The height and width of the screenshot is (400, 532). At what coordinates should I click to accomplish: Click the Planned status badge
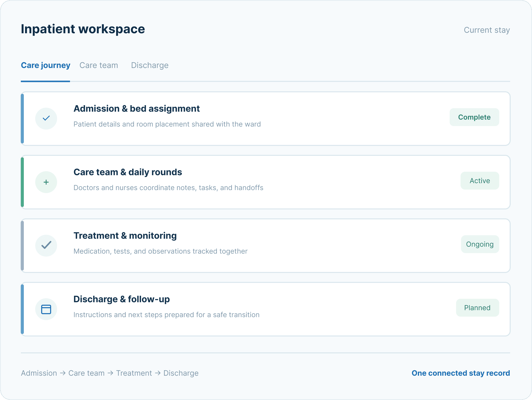(477, 308)
